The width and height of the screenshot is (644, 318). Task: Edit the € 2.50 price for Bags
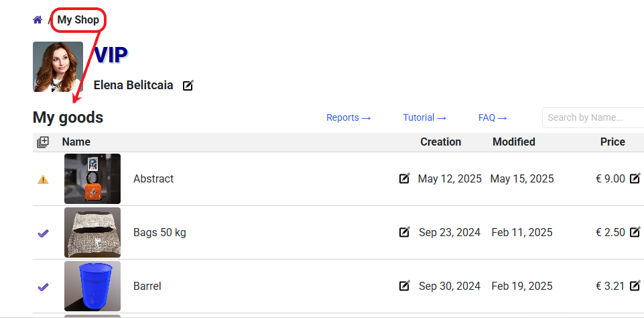coord(635,232)
